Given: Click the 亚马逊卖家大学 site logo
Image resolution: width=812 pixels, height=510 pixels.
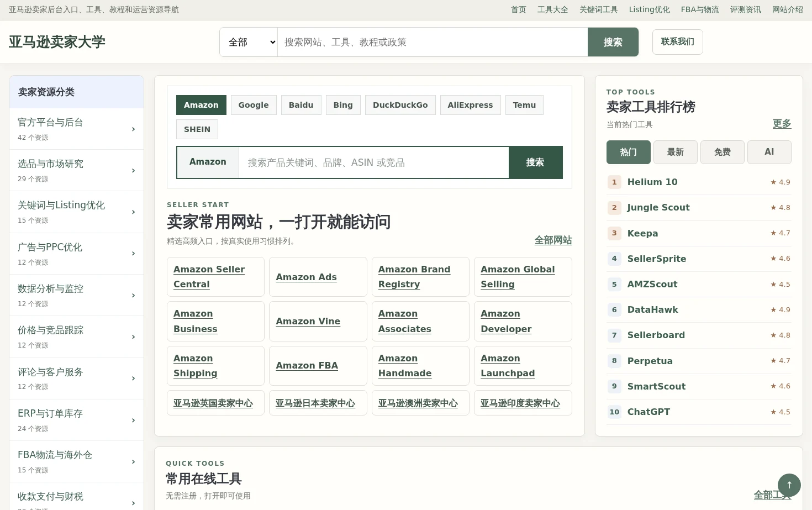Looking at the screenshot, I should (x=57, y=42).
